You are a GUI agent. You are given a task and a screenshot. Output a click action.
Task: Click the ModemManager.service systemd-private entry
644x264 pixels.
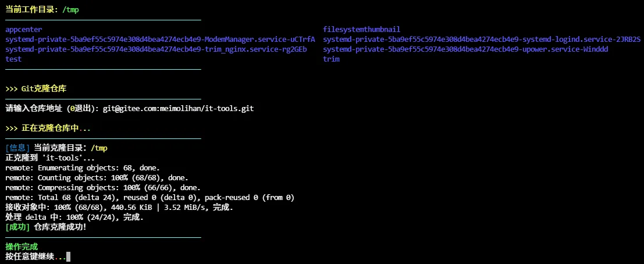[160, 40]
